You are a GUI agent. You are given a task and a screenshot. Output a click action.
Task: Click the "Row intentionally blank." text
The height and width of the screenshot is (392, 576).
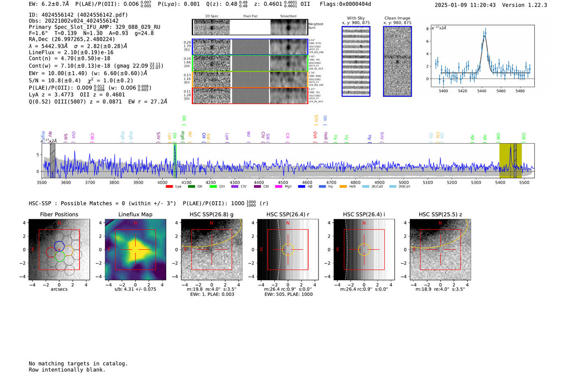pos(67,370)
